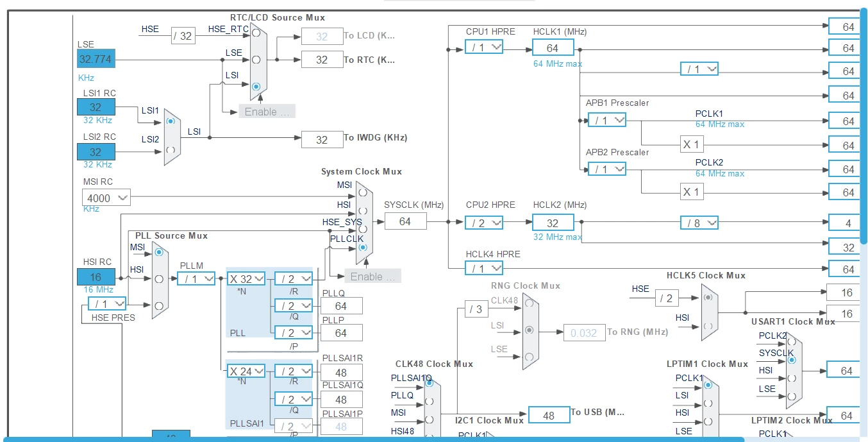Open the APB1 Prescaler dropdown
The height and width of the screenshot is (442, 868).
click(x=607, y=120)
